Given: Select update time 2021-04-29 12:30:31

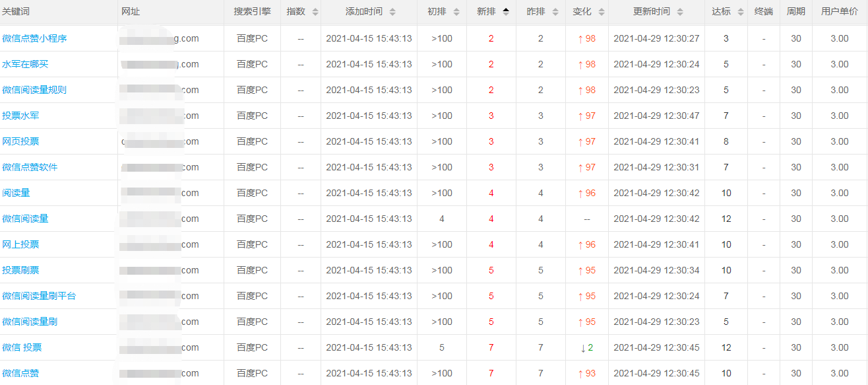Looking at the screenshot, I should pyautogui.click(x=656, y=167).
